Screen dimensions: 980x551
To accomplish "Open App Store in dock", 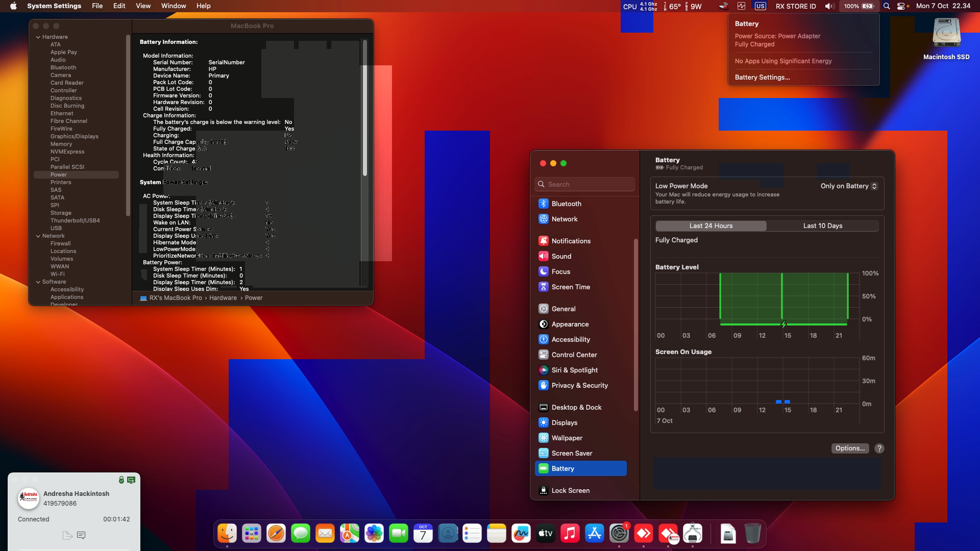I will coord(595,534).
